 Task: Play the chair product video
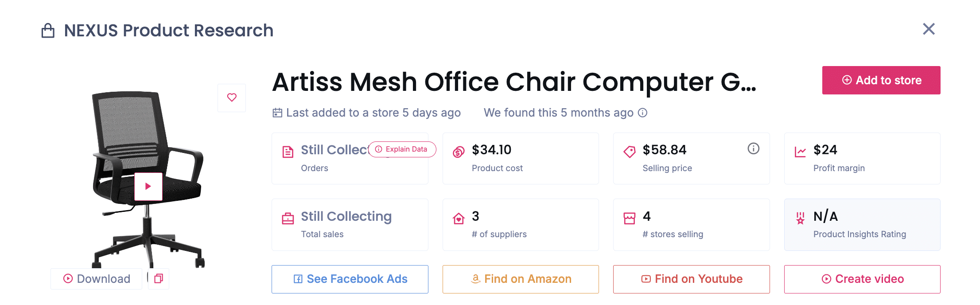(x=148, y=186)
